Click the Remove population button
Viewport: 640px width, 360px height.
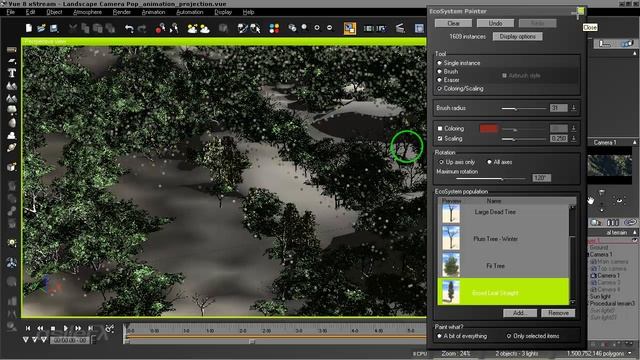558,313
